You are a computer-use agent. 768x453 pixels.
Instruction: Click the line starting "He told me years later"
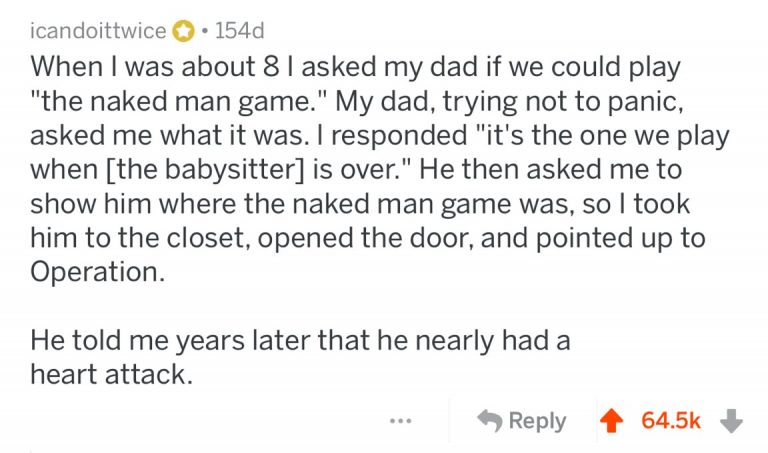(x=300, y=341)
